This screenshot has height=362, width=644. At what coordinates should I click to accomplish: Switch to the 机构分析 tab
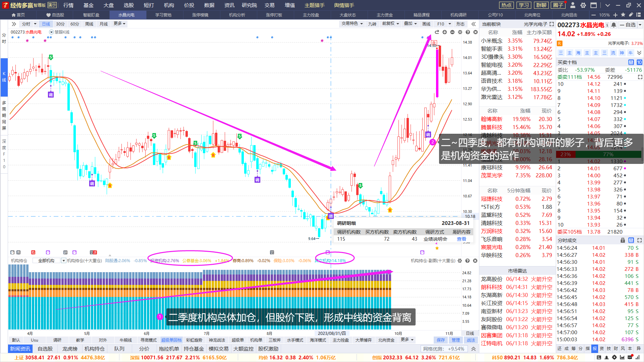[x=237, y=15]
